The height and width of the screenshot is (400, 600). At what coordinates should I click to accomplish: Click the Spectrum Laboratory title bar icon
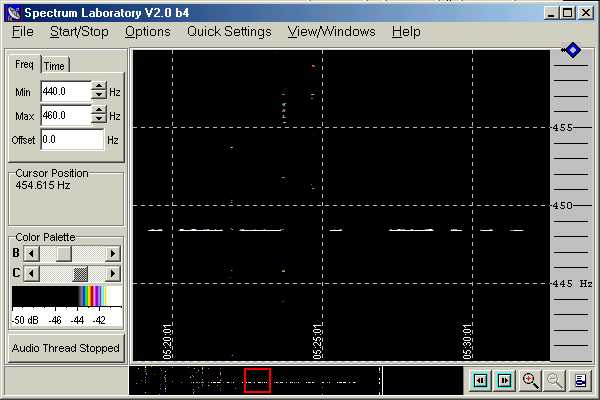tap(15, 13)
